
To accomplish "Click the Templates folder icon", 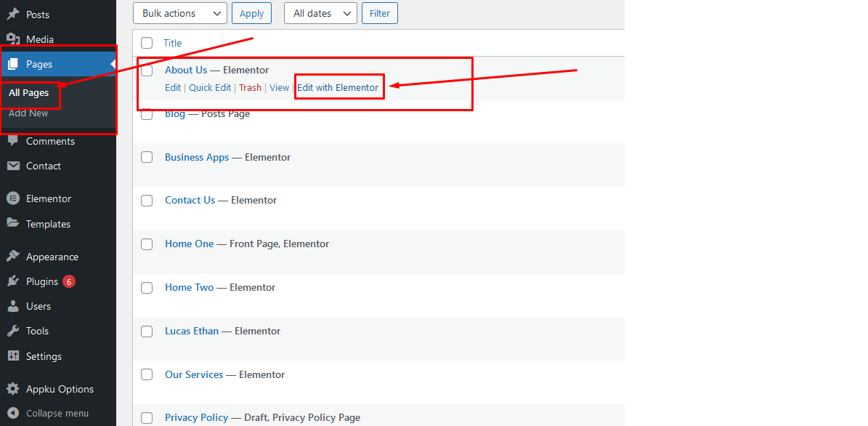I will pos(13,224).
